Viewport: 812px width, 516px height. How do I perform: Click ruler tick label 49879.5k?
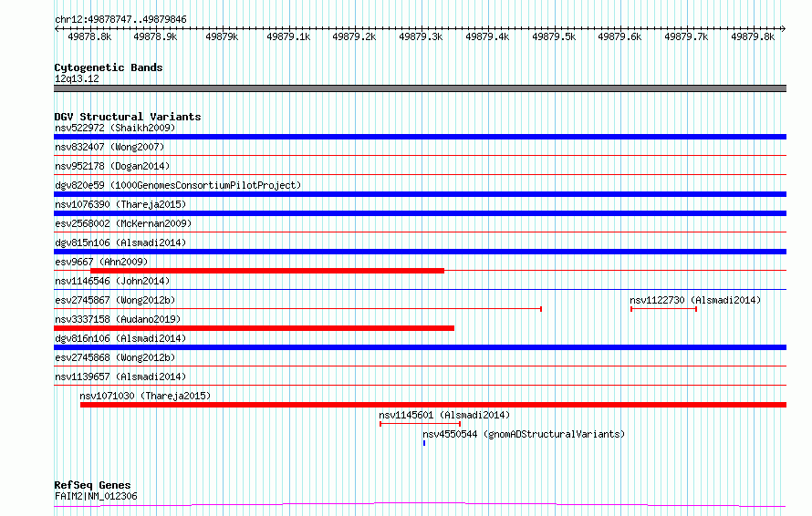554,36
